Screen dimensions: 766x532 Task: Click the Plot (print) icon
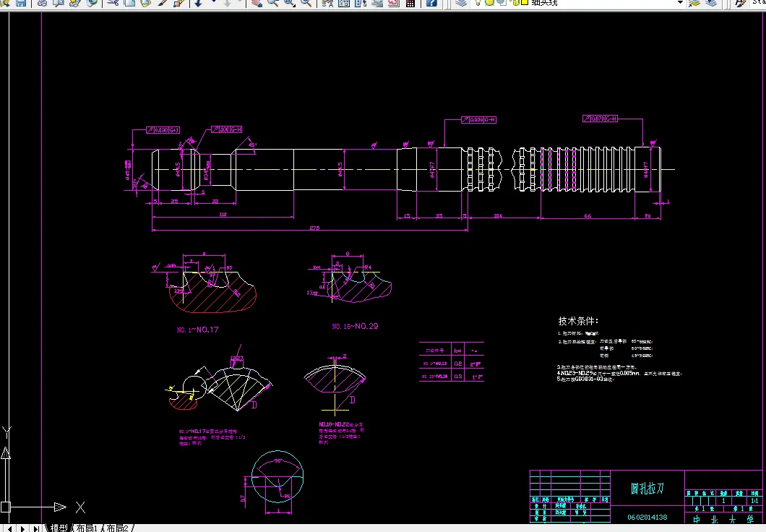tap(43, 3)
